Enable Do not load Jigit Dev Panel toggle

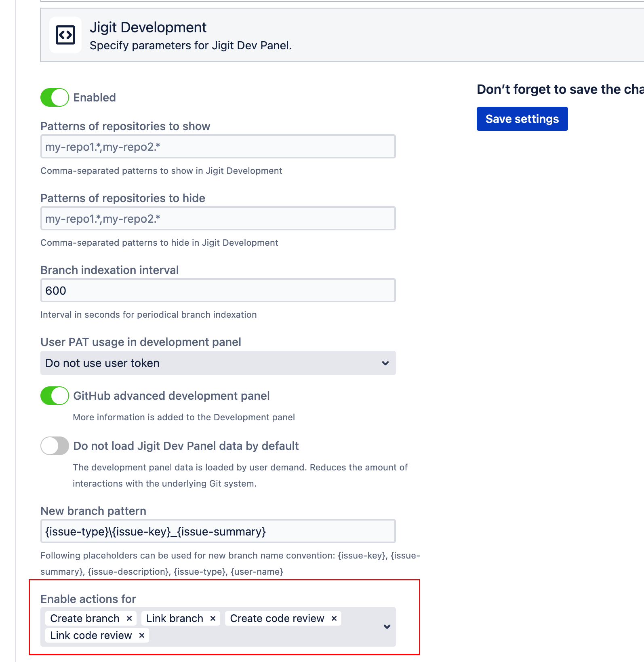[x=55, y=446]
